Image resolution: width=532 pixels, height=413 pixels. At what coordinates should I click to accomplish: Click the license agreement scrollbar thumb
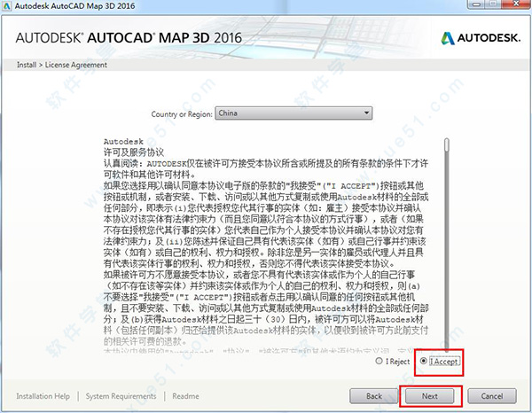pos(447,144)
